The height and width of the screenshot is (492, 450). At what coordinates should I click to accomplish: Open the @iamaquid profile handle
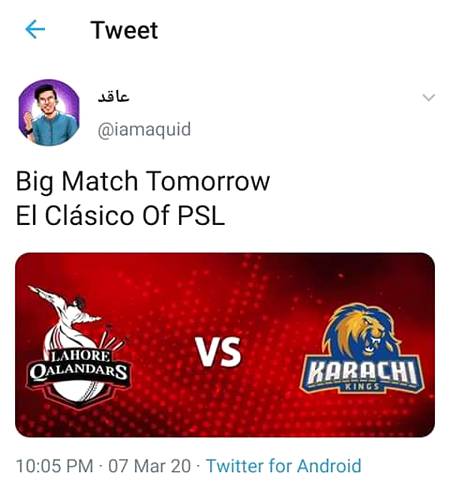tap(144, 129)
